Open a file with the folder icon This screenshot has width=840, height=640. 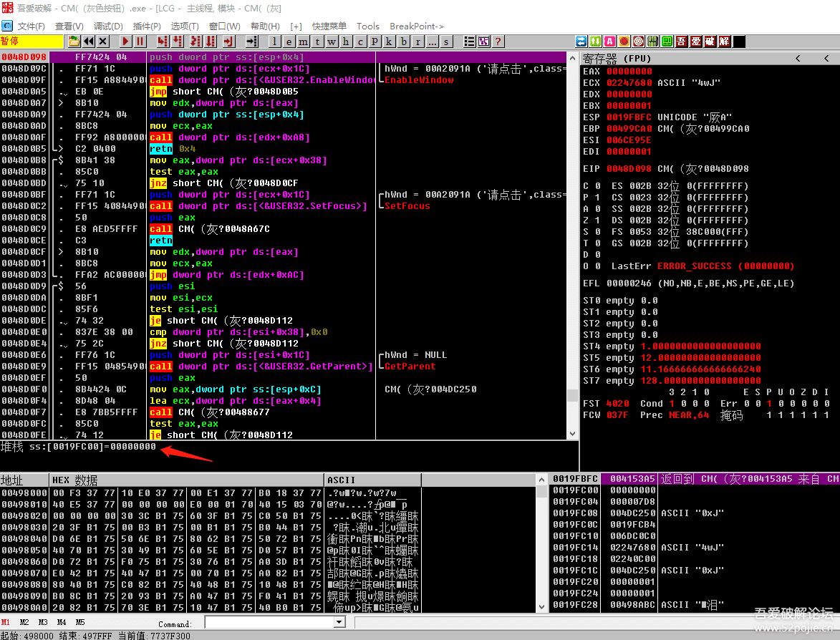74,42
